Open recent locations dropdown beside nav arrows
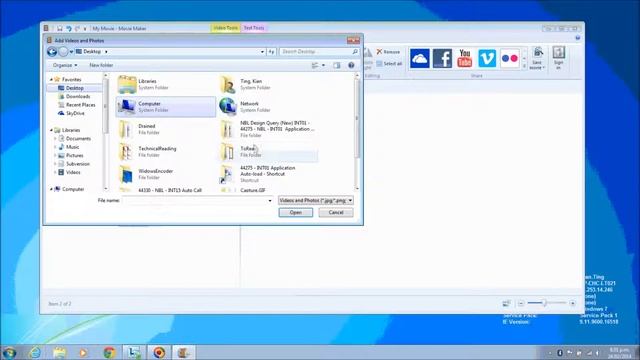Screen dimensions: 640x360 [71, 52]
